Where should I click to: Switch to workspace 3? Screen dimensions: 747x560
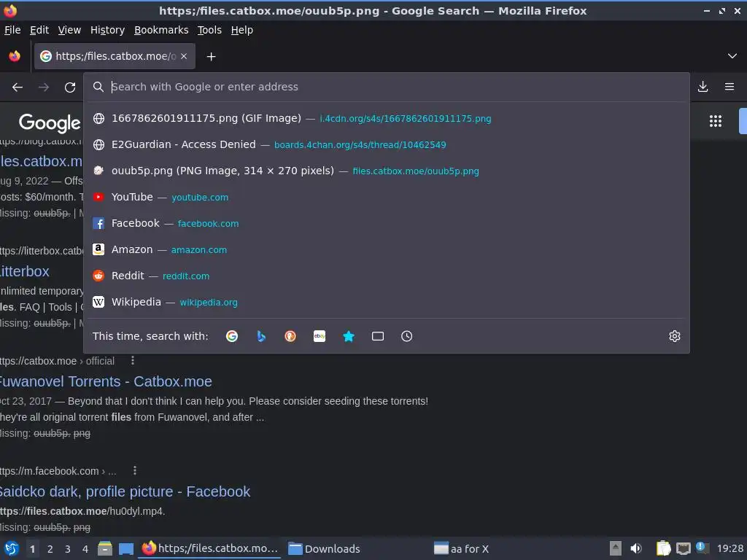tap(68, 549)
